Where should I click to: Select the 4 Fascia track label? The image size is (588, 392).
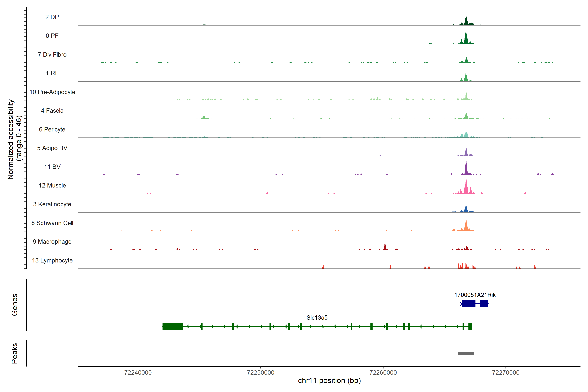[52, 111]
